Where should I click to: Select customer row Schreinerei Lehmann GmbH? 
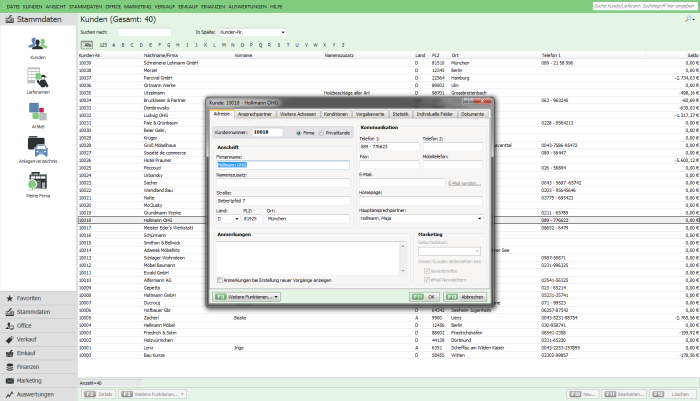[x=388, y=63]
